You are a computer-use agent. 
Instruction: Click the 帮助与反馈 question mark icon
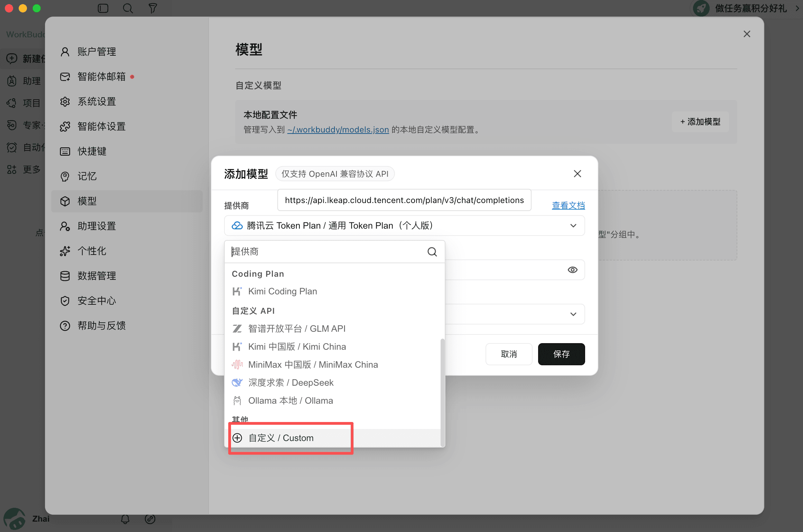[x=65, y=326]
